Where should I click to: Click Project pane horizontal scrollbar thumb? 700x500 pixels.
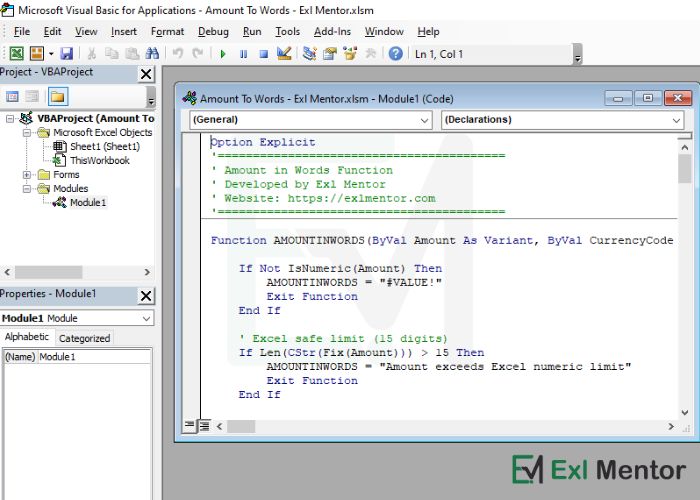(48, 272)
